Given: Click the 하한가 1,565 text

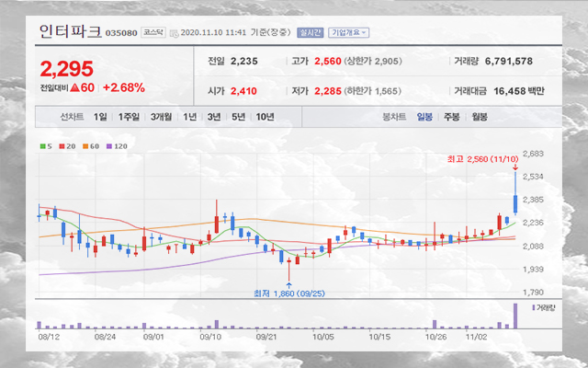Looking at the screenshot, I should pos(372,91).
